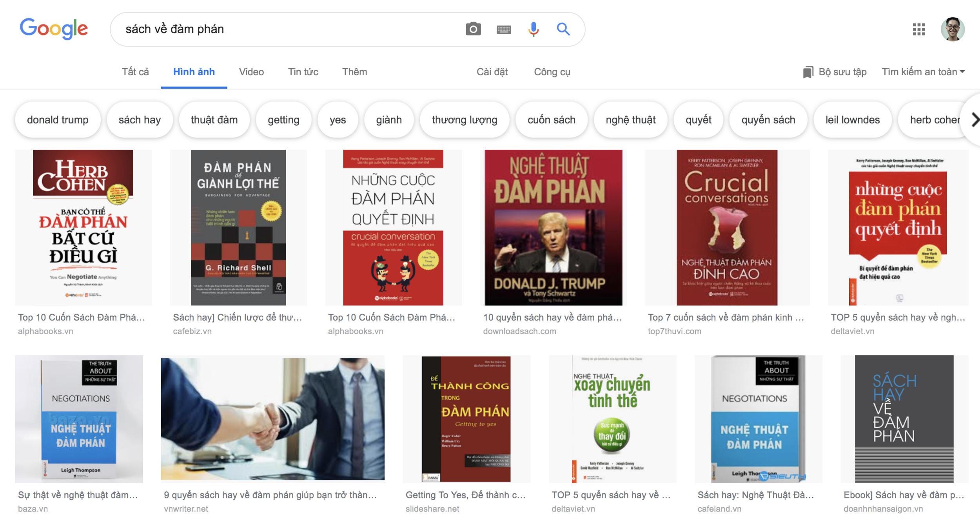Click the downloadsach.com source link
The width and height of the screenshot is (980, 529).
[x=519, y=332]
